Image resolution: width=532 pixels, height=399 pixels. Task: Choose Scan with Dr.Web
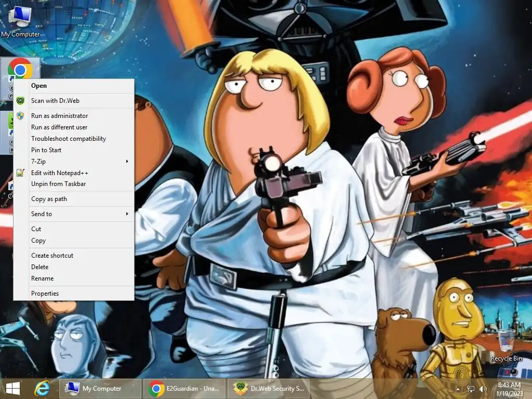coord(74,101)
